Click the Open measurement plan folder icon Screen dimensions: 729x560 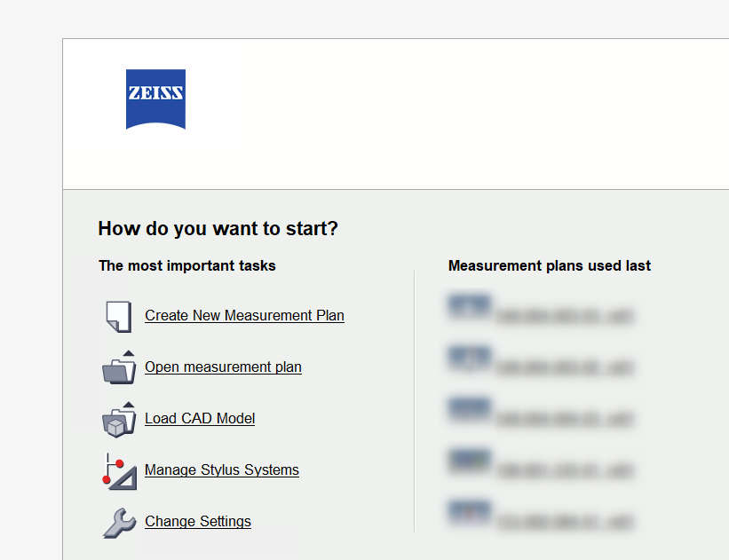pos(119,367)
